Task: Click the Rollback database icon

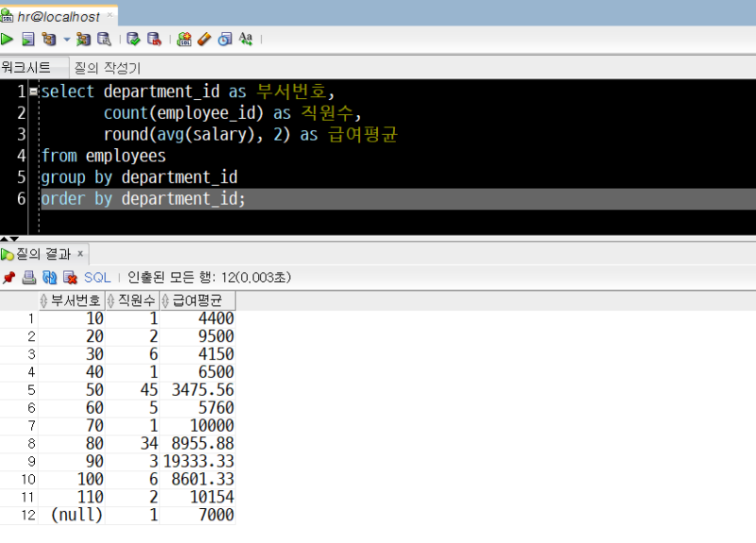Action: click(x=154, y=39)
